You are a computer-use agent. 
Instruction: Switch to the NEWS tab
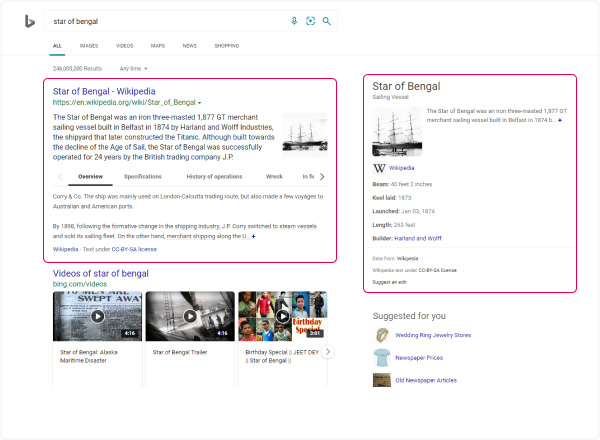click(x=189, y=46)
